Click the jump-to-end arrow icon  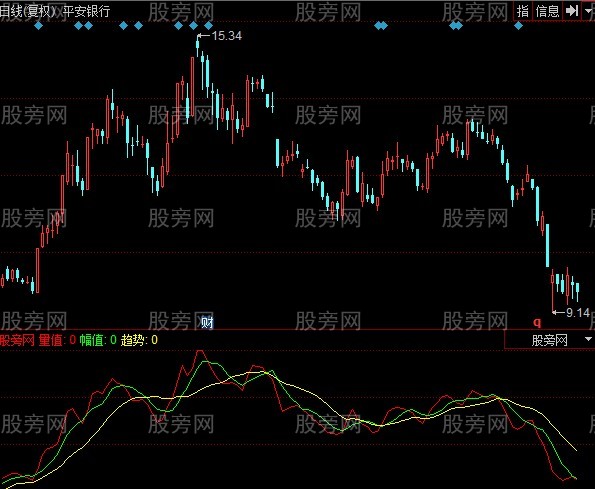point(571,11)
